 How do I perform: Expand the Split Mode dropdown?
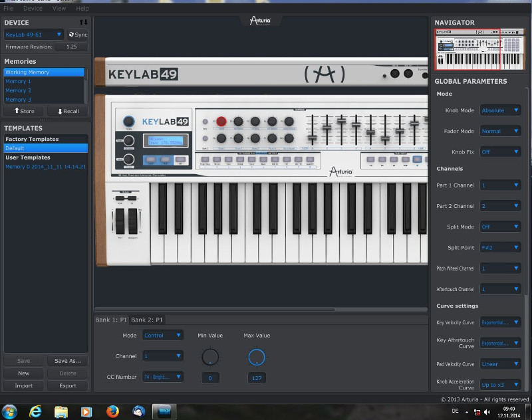click(x=500, y=227)
